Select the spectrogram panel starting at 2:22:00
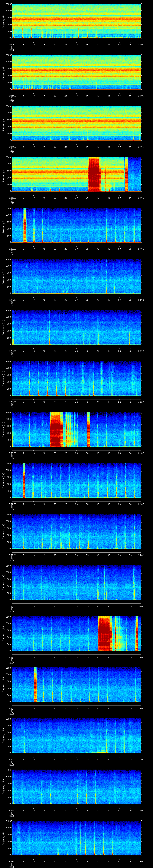Screen dimensions: 153x868 [76, 21]
